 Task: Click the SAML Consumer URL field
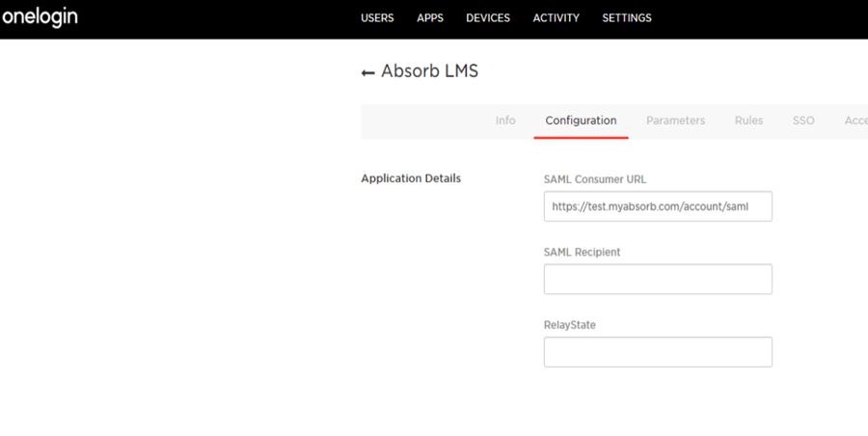658,206
